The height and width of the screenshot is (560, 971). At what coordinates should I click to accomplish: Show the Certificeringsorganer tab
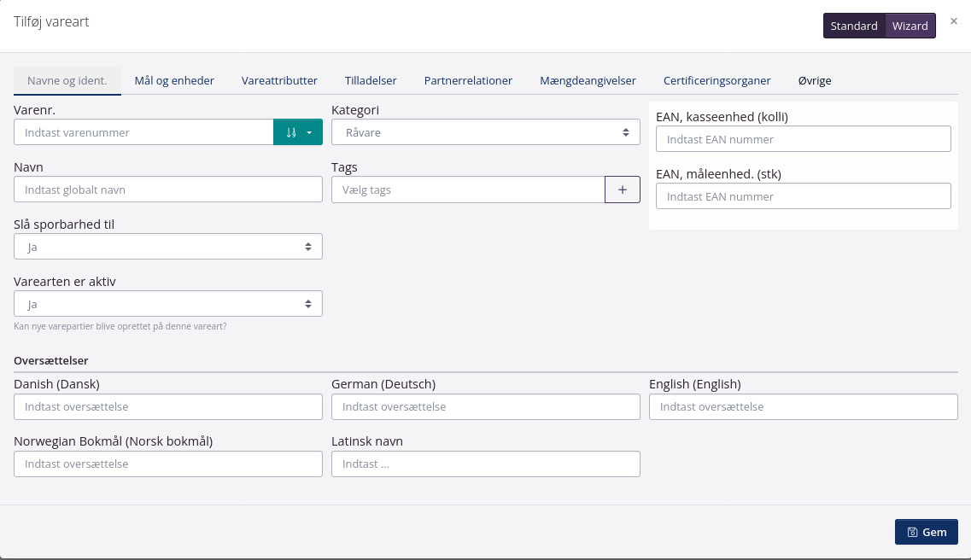click(717, 80)
